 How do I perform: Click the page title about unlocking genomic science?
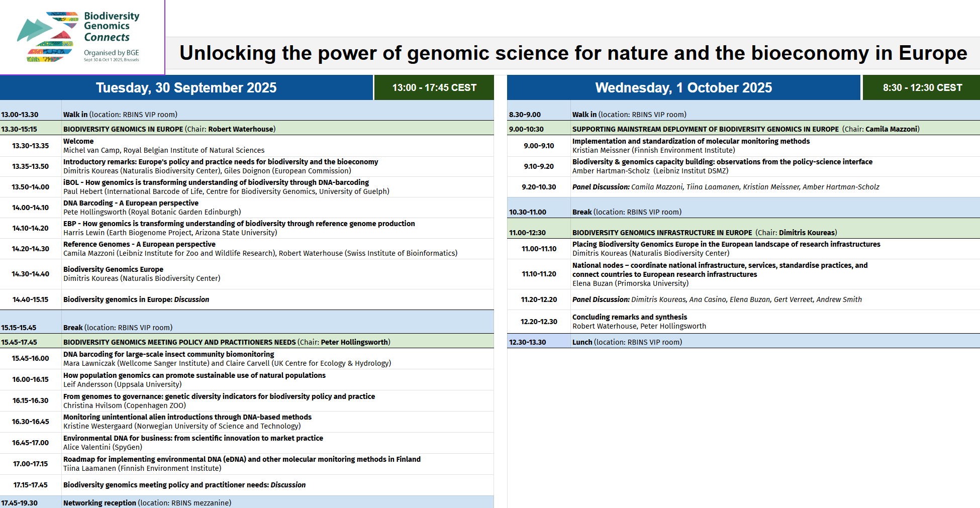(x=572, y=53)
